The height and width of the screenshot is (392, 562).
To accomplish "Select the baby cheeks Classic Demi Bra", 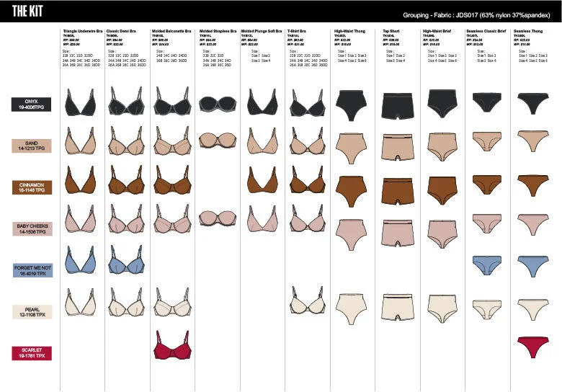I will pos(127,219).
